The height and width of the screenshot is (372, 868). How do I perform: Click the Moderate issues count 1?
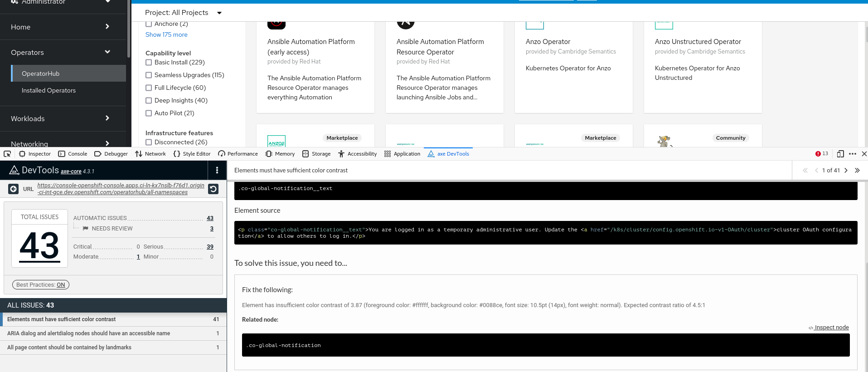(138, 257)
